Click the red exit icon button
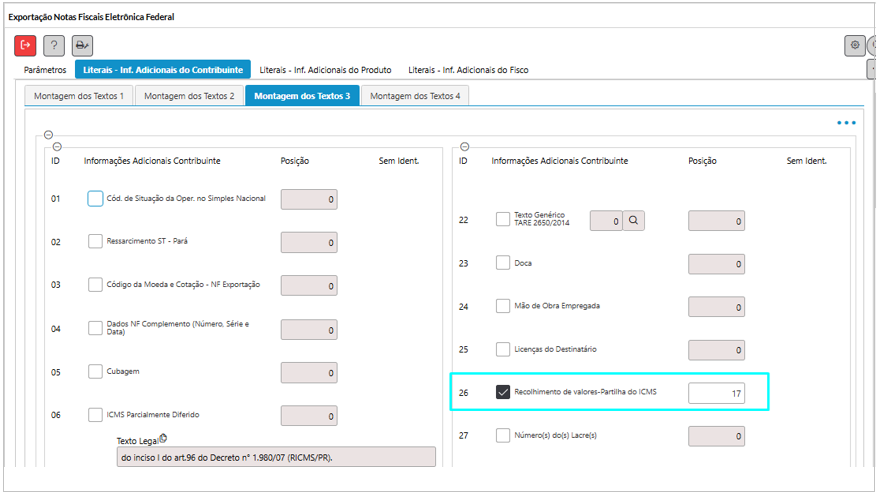 tap(26, 45)
